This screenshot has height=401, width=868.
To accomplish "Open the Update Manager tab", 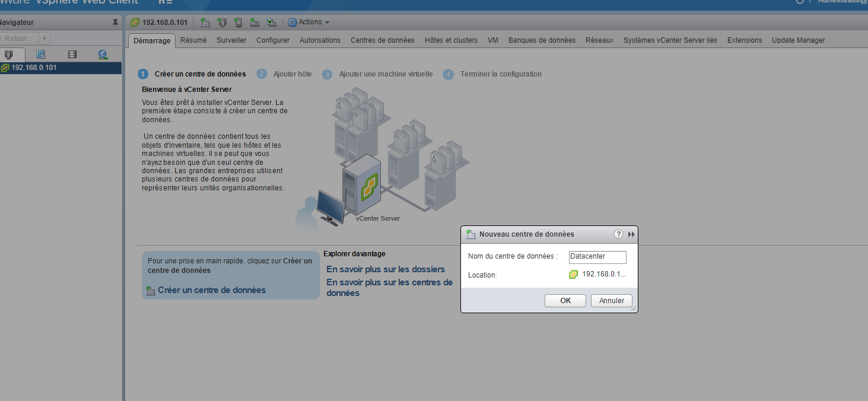I will tap(799, 40).
